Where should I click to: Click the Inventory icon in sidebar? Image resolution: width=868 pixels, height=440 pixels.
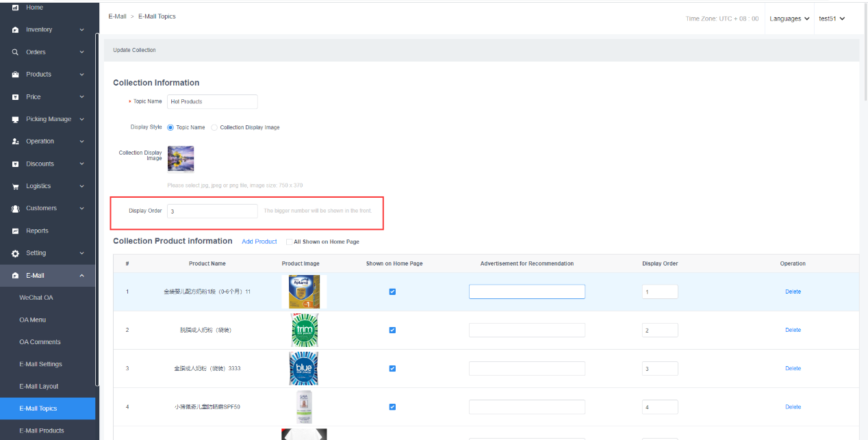pos(15,30)
